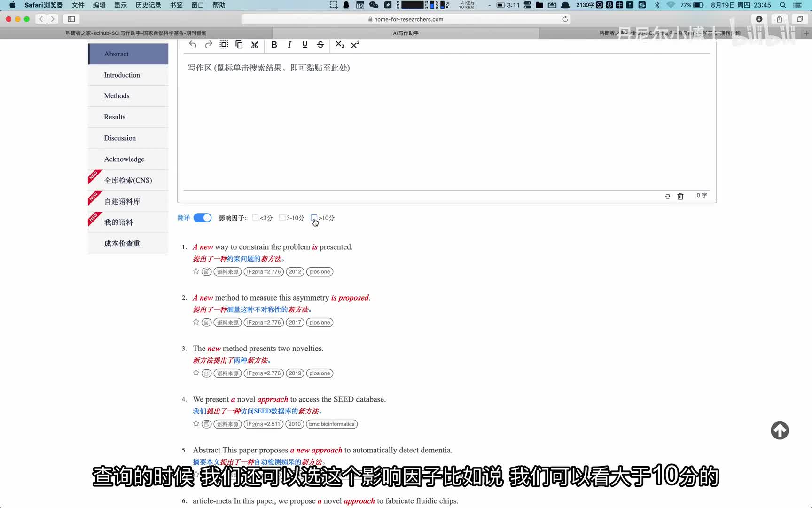Select the 全库检索(CNS) sidebar item
The image size is (812, 508).
pos(128,181)
